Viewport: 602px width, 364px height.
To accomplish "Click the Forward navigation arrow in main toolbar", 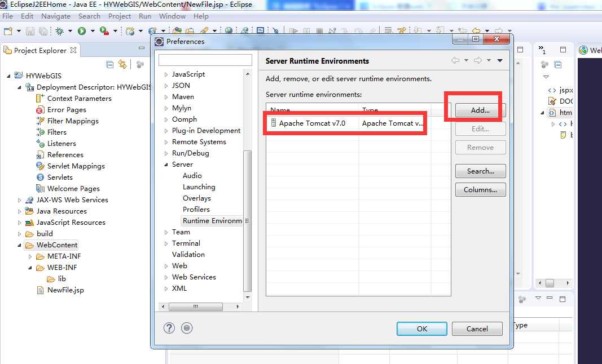I will tap(499, 30).
